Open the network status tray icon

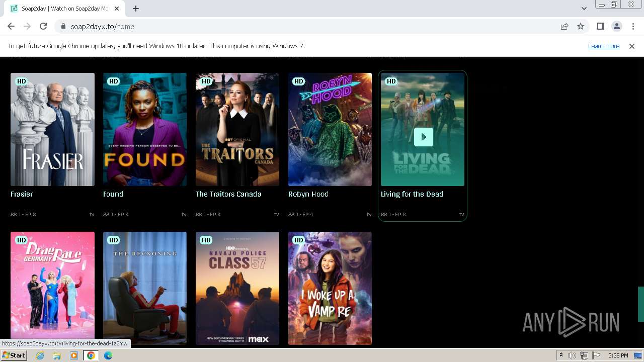[x=584, y=355]
